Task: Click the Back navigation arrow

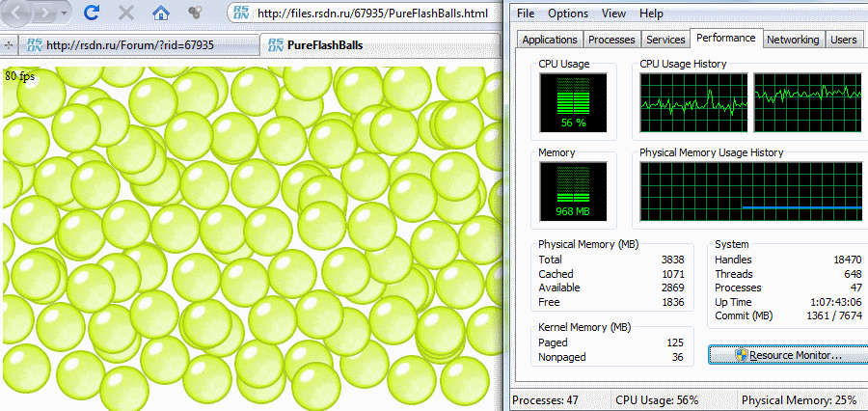Action: click(x=19, y=14)
